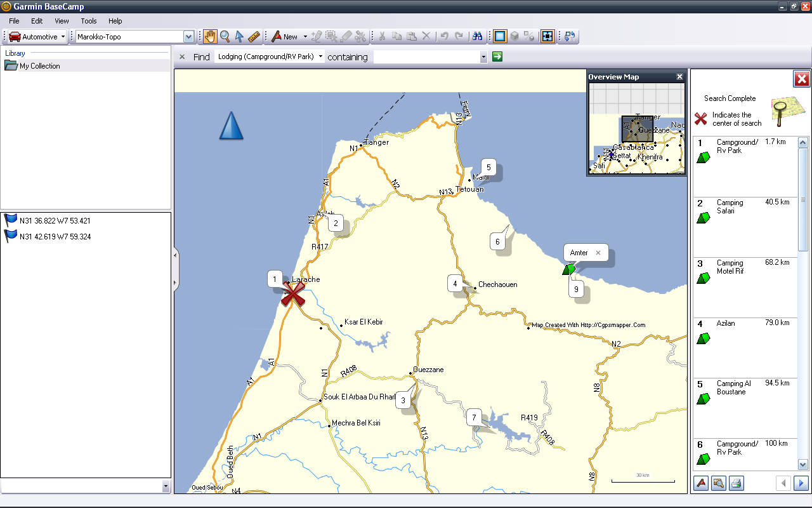The image size is (812, 508).
Task: Open the Help menu
Action: coord(115,21)
